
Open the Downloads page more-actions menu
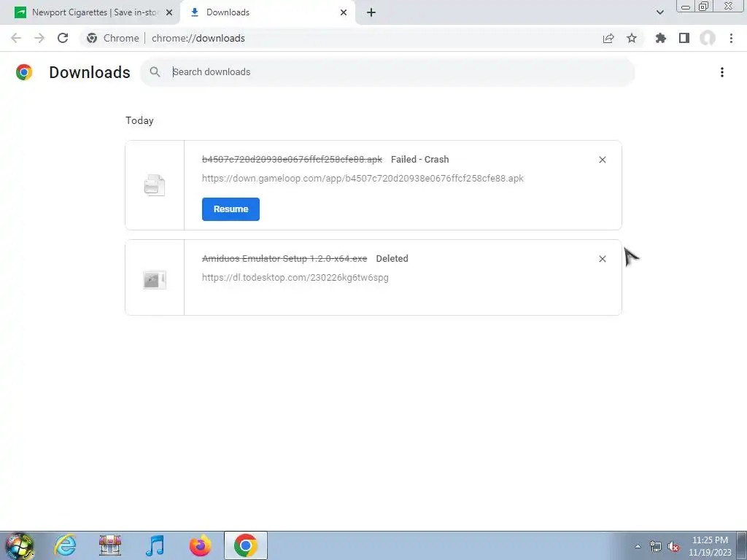722,72
